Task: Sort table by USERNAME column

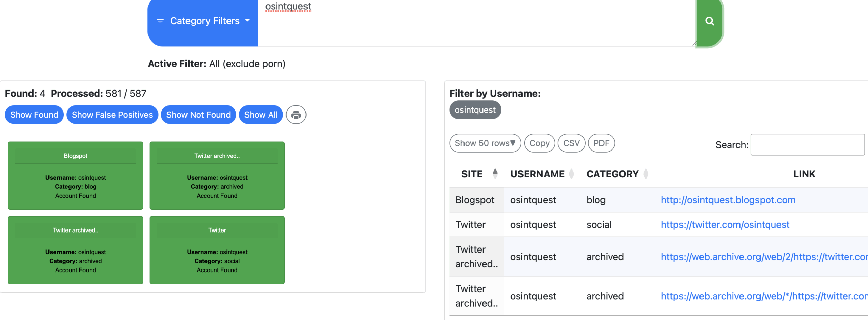Action: pyautogui.click(x=542, y=174)
